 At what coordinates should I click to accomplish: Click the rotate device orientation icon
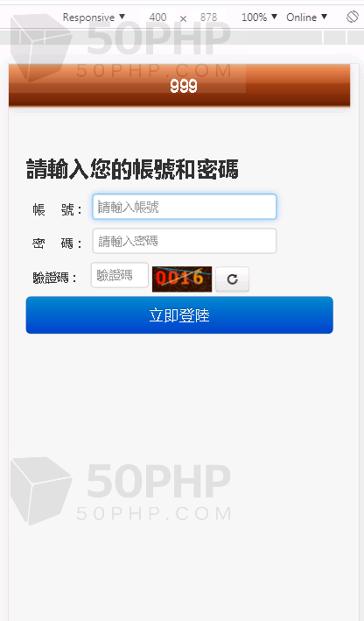click(x=352, y=17)
